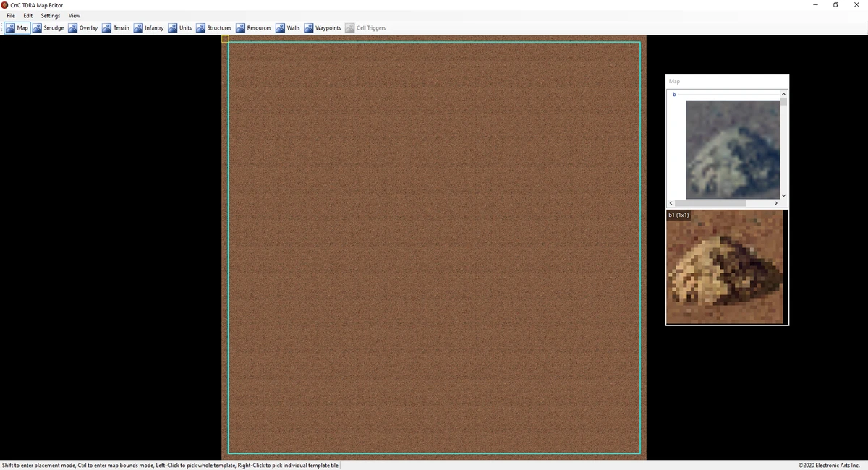The height and width of the screenshot is (470, 868).
Task: Open the View menu
Action: 74,15
